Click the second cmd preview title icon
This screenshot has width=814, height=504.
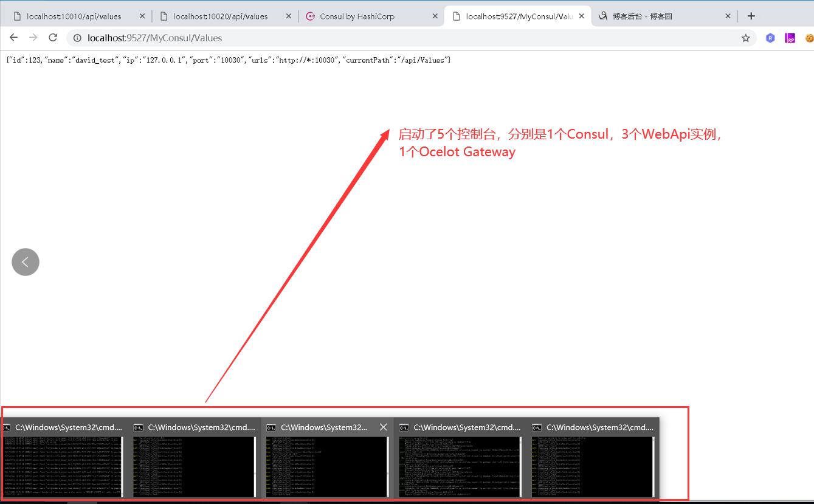tap(139, 427)
